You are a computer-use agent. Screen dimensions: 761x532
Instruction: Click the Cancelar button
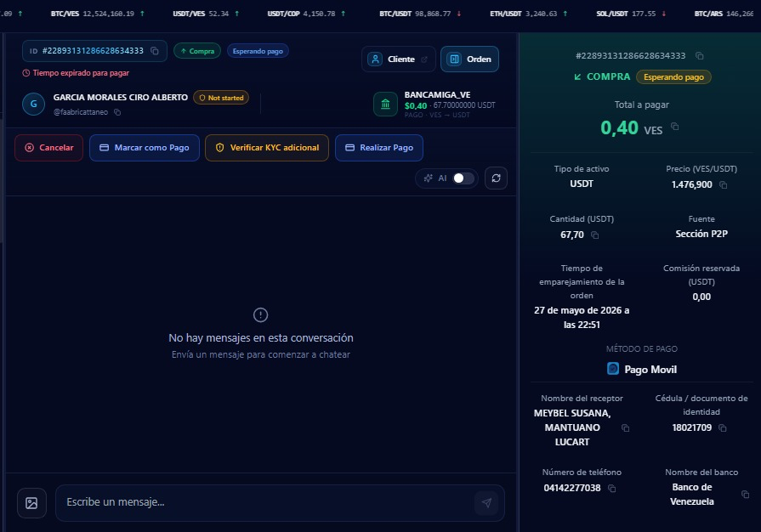(x=48, y=147)
